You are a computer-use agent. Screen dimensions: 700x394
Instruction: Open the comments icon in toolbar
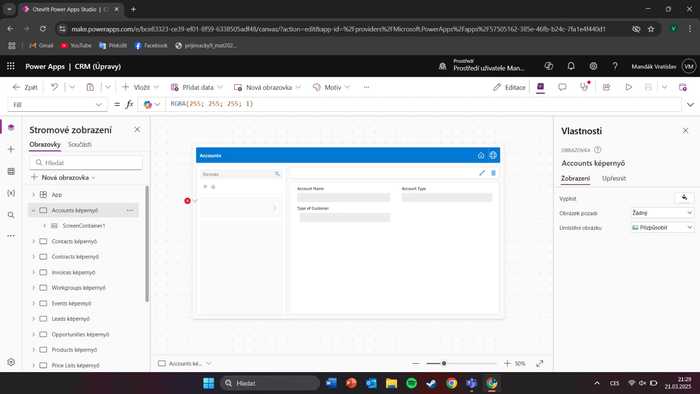(562, 87)
